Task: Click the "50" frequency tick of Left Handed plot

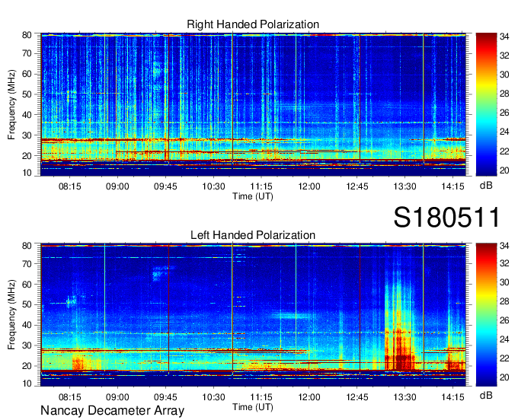Action: (27, 305)
